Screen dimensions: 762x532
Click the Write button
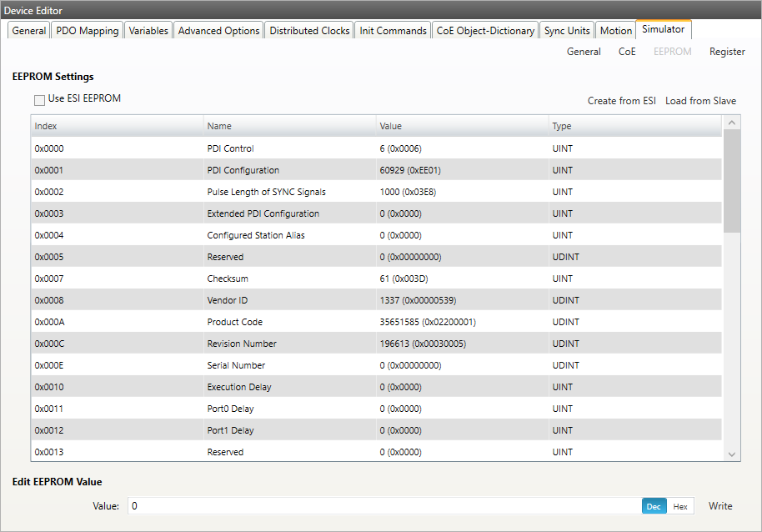click(x=720, y=506)
